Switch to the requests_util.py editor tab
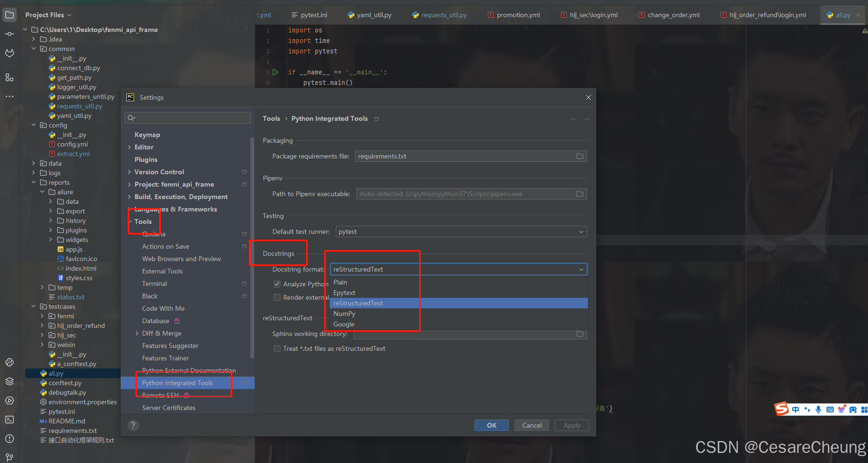The image size is (868, 463). (439, 15)
